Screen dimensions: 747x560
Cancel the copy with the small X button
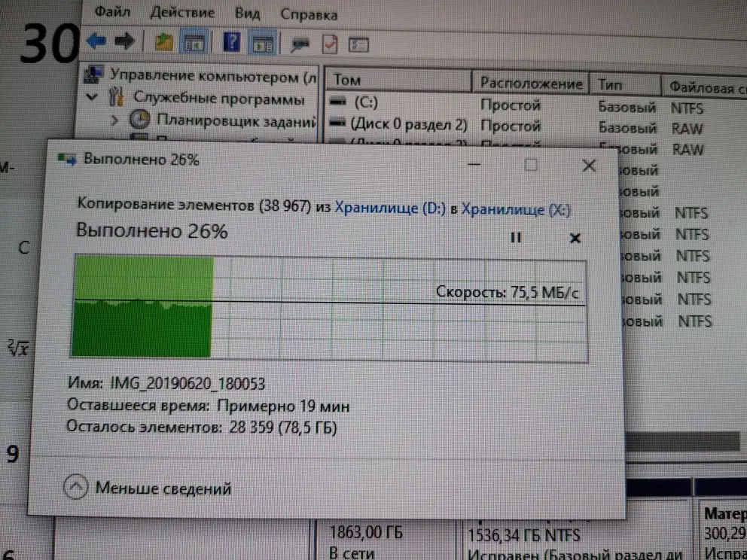(575, 238)
